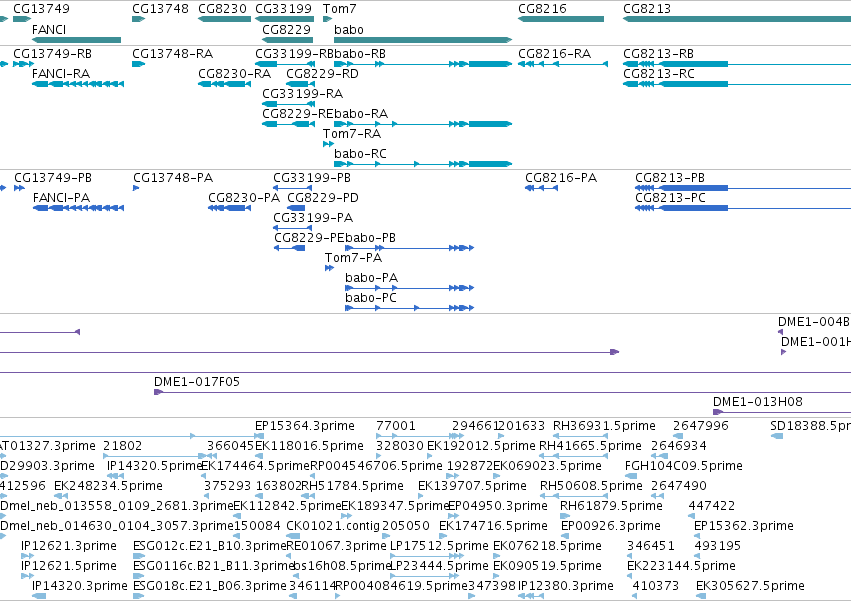
Task: Select the DME1-004B clone label
Action: [x=814, y=322]
